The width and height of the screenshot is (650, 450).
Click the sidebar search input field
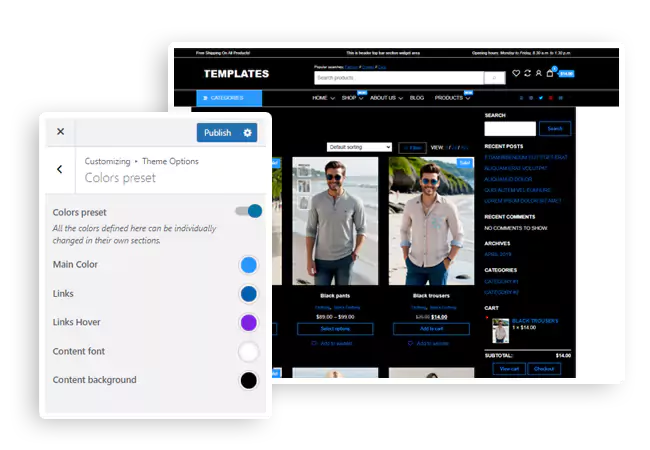point(510,128)
